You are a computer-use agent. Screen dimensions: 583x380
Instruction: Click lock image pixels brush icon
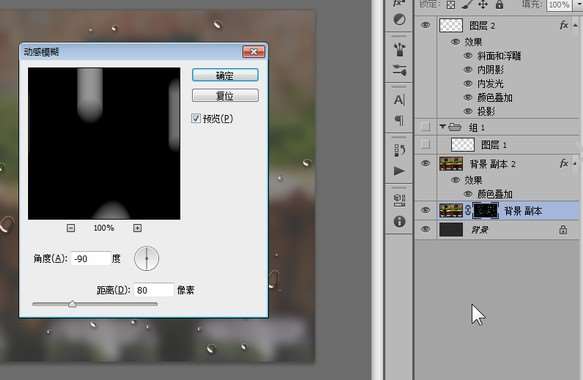point(467,4)
